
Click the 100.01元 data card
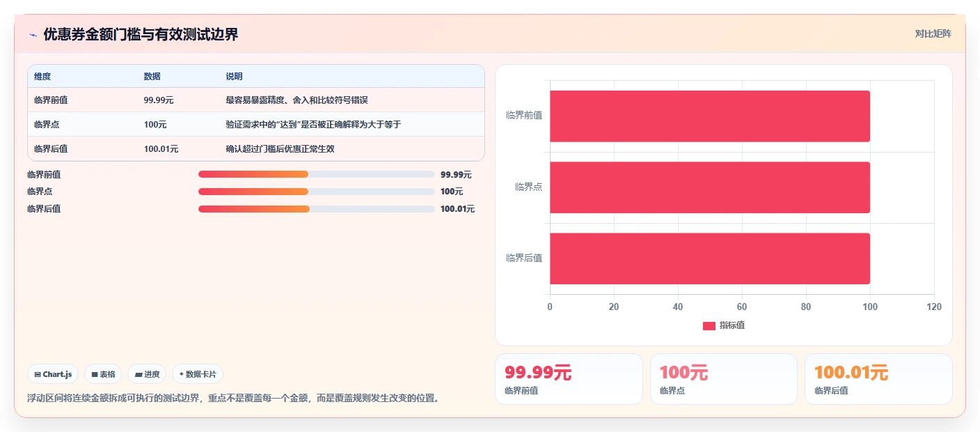click(878, 379)
